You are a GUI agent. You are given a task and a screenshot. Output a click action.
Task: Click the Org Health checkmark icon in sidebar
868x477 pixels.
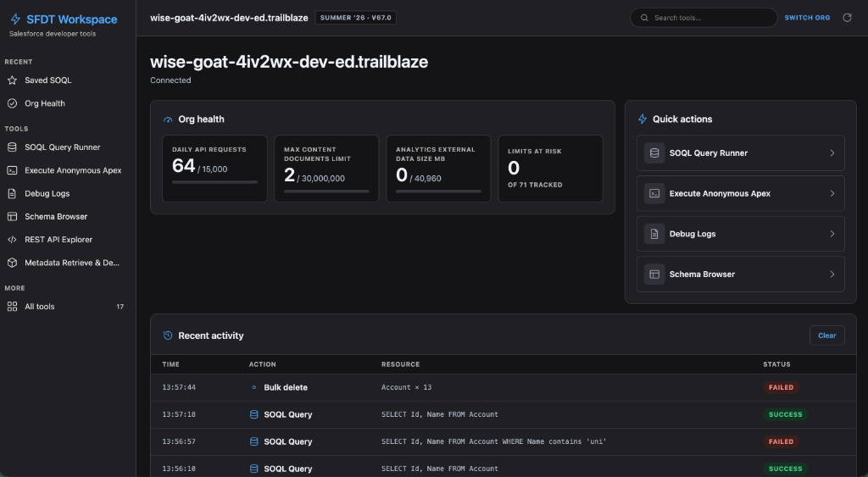tap(12, 103)
